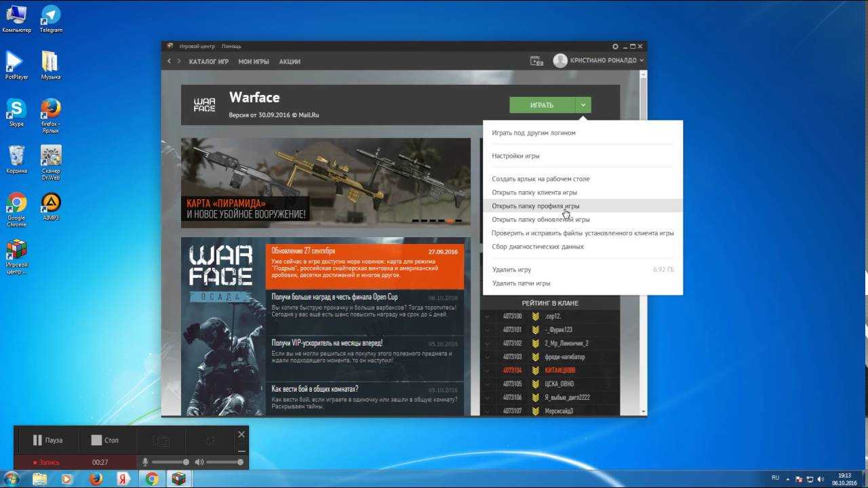Image resolution: width=868 pixels, height=488 pixels.
Task: Go back with the left arrow
Action: (170, 61)
